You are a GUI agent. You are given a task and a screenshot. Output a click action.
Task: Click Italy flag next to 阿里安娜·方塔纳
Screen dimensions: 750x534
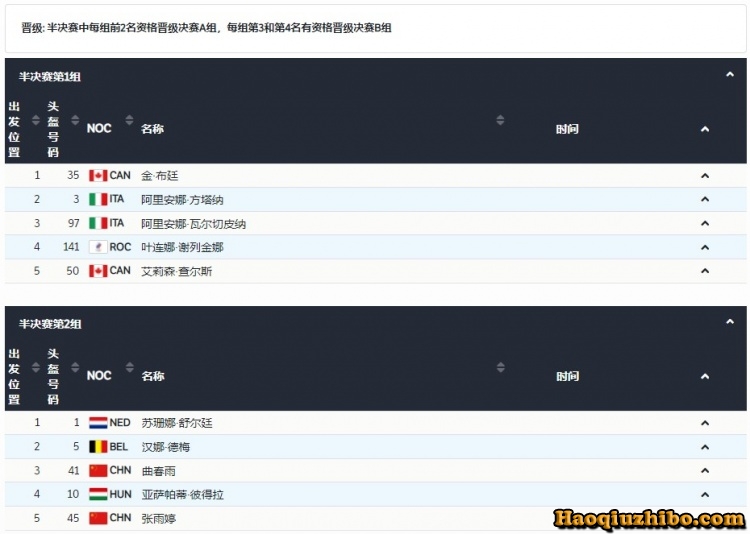click(x=98, y=199)
